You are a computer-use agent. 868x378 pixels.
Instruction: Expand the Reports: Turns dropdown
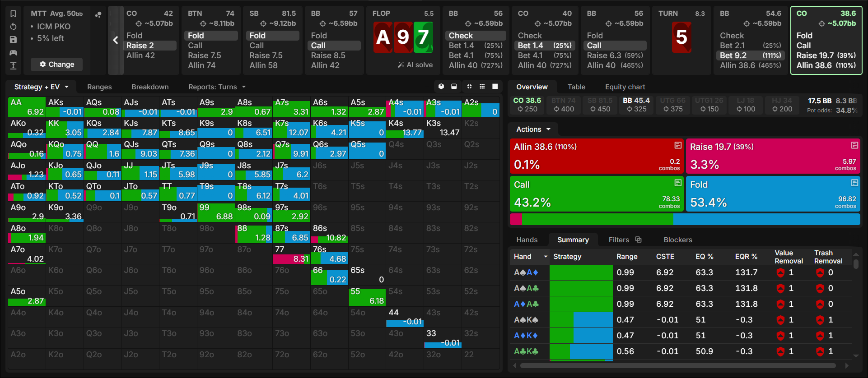pyautogui.click(x=217, y=87)
